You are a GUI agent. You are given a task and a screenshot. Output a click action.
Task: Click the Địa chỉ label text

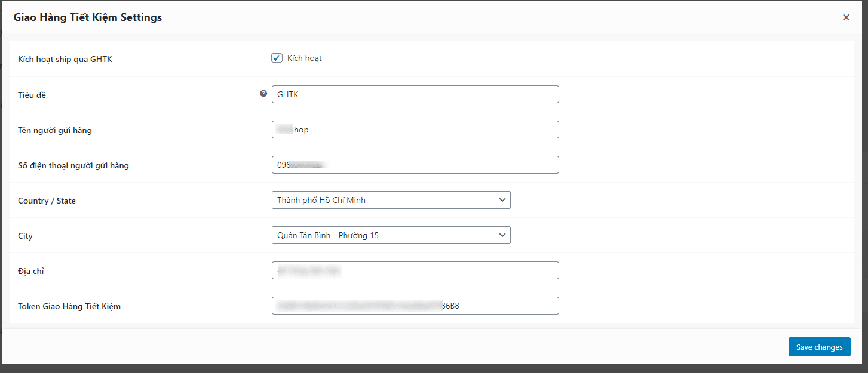[x=31, y=271]
